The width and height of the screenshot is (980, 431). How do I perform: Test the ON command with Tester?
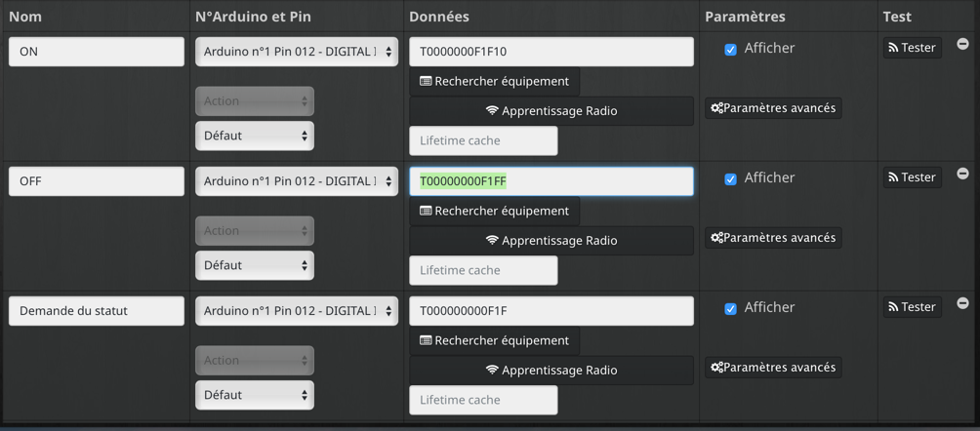[x=912, y=48]
